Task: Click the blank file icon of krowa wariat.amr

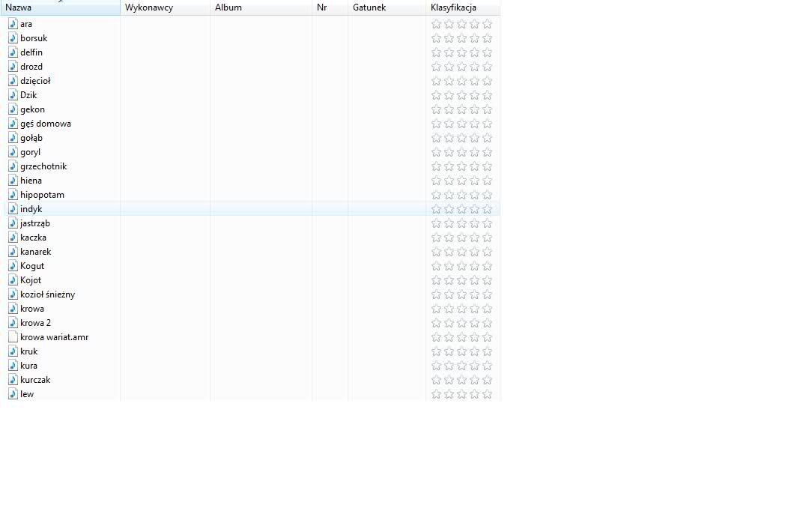Action: coord(13,337)
